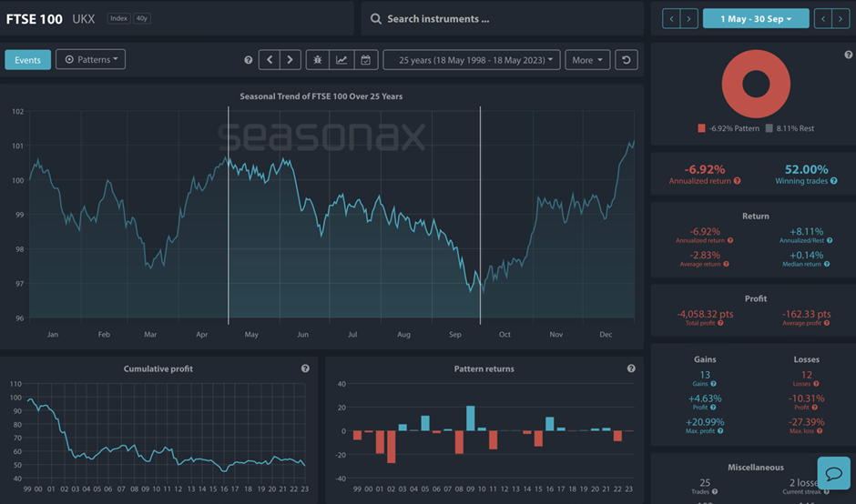The width and height of the screenshot is (856, 504).
Task: Click help icon beside Max. profit
Action: [720, 431]
